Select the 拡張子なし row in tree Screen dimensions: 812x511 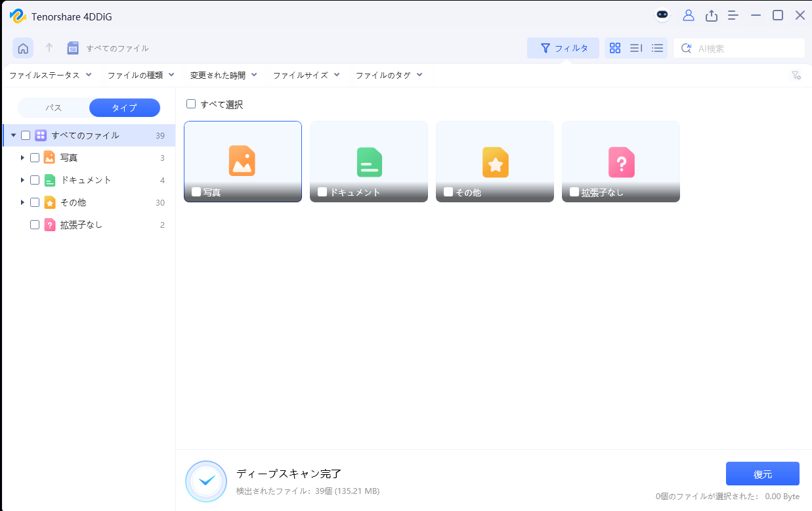click(89, 225)
